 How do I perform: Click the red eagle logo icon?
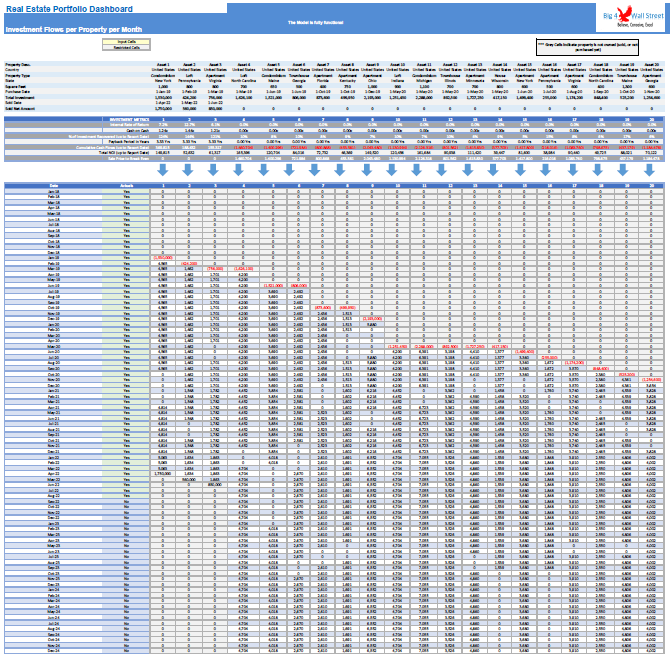point(624,15)
